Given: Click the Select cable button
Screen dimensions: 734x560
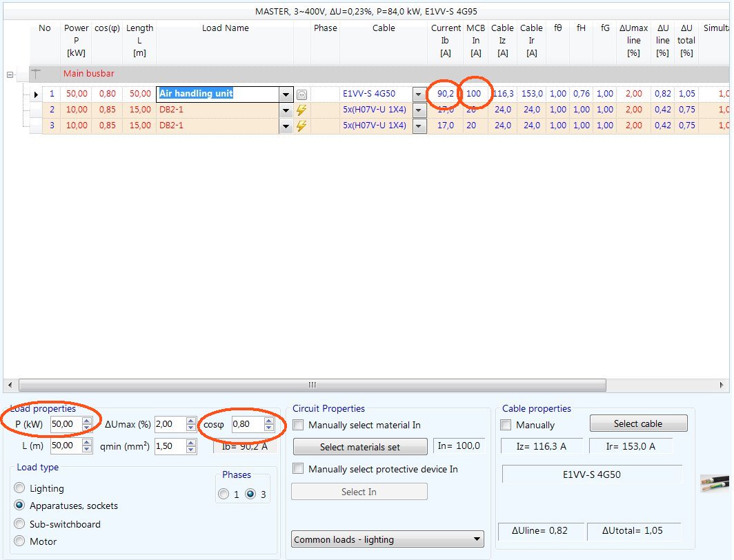Looking at the screenshot, I should point(637,423).
